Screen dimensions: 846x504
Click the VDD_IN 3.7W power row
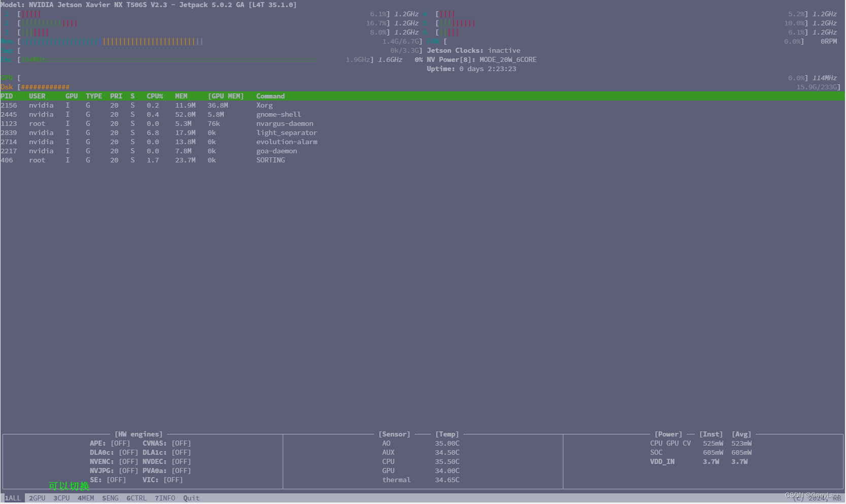click(699, 461)
